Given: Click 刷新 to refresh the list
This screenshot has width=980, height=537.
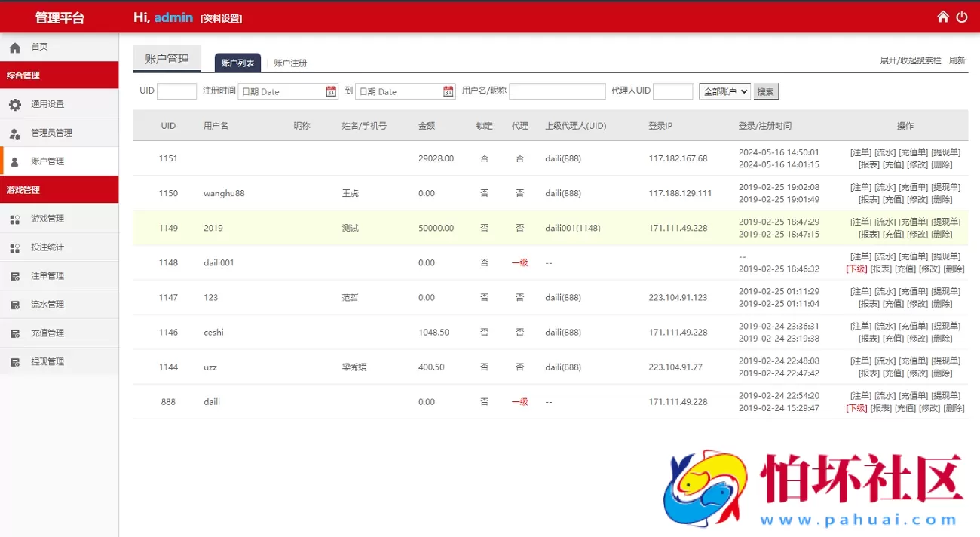Looking at the screenshot, I should coord(956,60).
